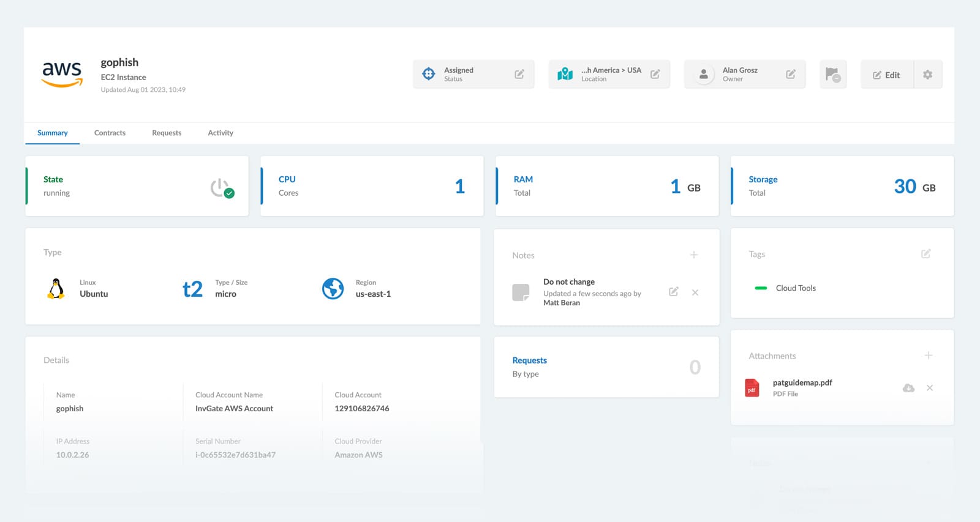Click the micro type size value
Image resolution: width=980 pixels, height=522 pixels.
pos(225,294)
